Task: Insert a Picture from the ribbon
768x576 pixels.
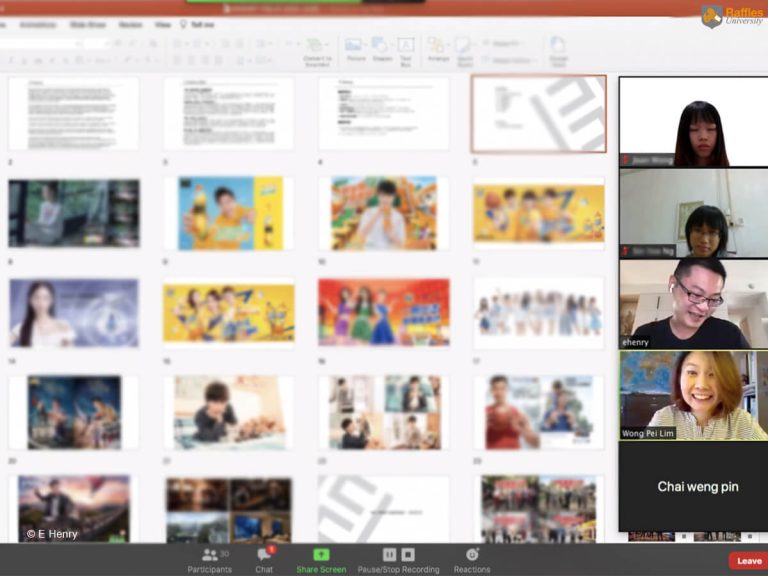Action: [x=353, y=46]
